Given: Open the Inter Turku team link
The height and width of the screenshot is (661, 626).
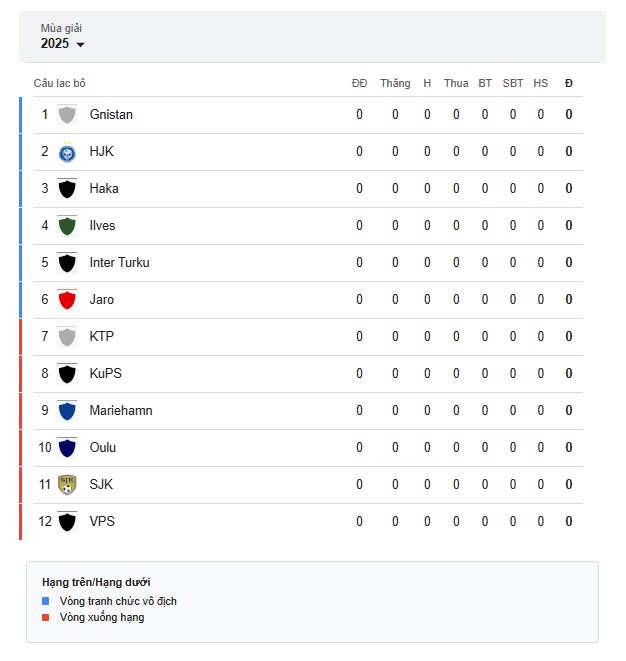Looking at the screenshot, I should (x=119, y=263).
